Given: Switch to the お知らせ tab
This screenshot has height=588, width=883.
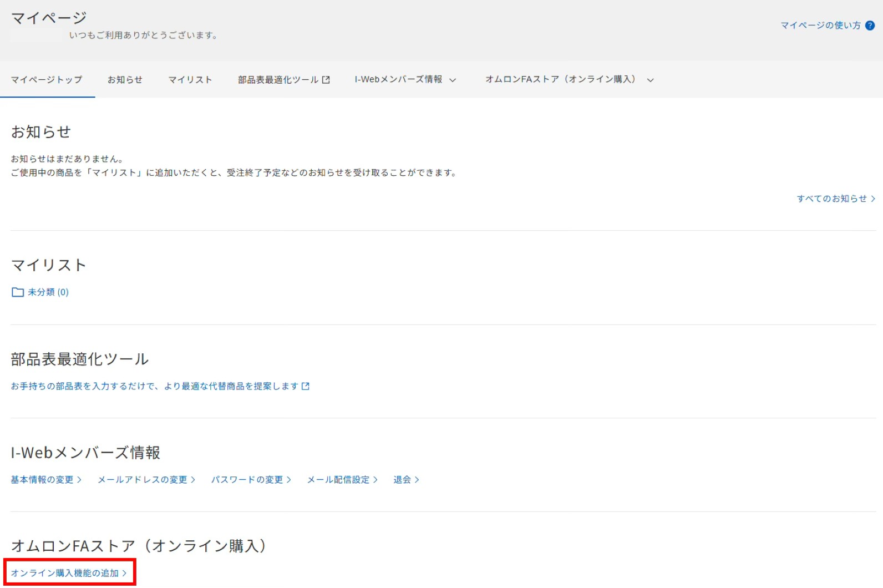Looking at the screenshot, I should pos(125,79).
